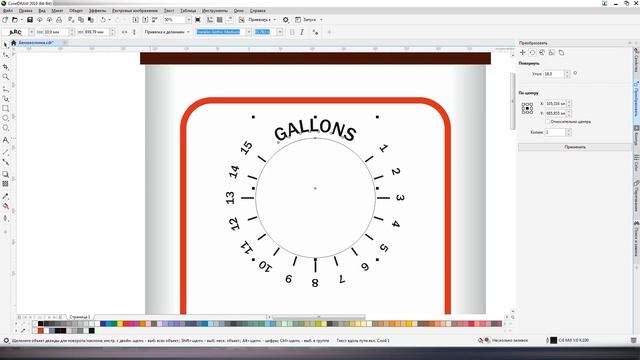
Task: Pick the red swatch in document palette
Action: tap(40, 331)
